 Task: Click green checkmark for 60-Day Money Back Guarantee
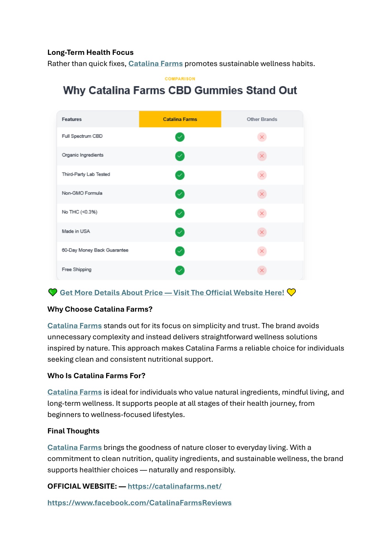pos(180,251)
